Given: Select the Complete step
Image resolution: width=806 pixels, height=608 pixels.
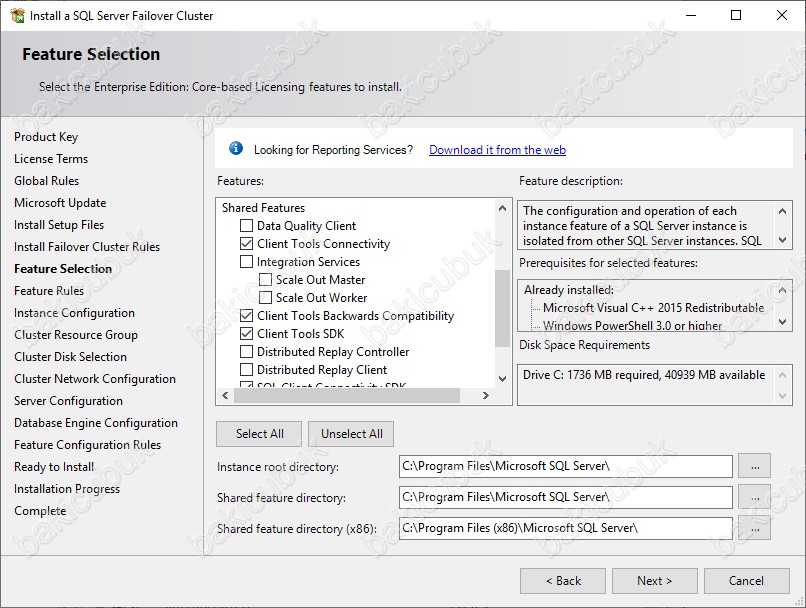Looking at the screenshot, I should tap(40, 511).
